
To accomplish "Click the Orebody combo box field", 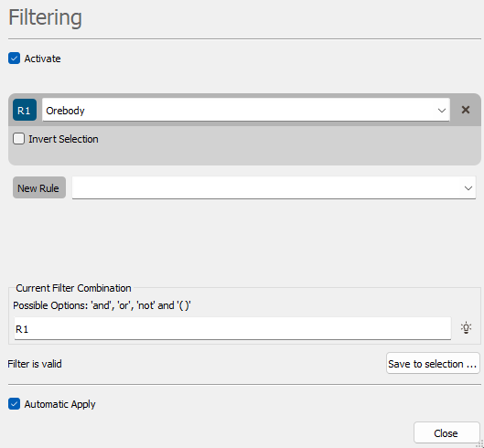I will coord(246,110).
